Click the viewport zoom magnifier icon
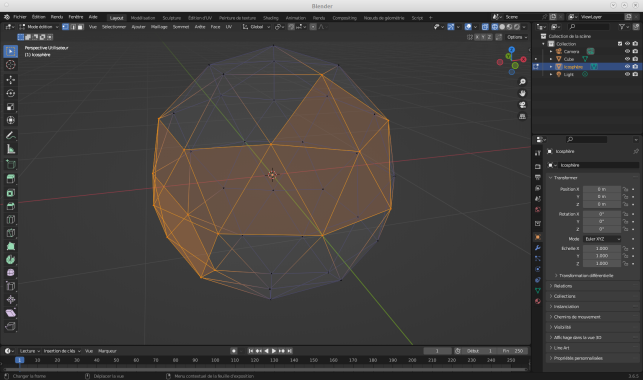The height and width of the screenshot is (380, 643). pyautogui.click(x=522, y=82)
